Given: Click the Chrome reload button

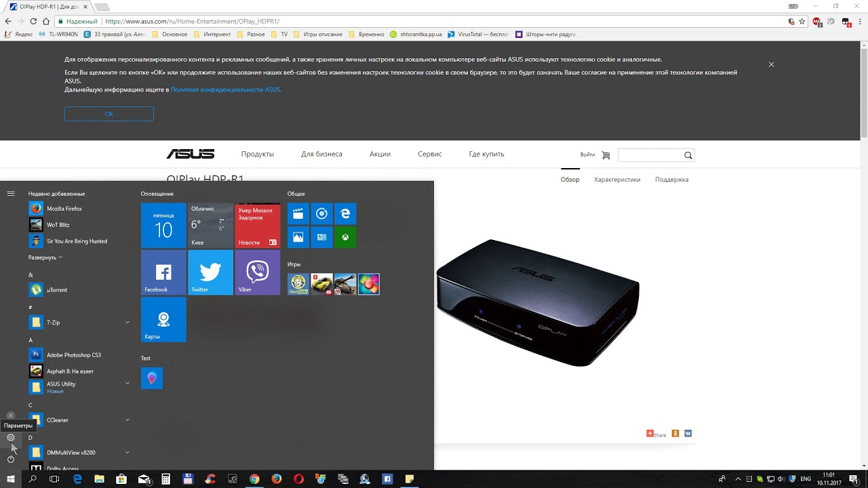Looking at the screenshot, I should [33, 21].
